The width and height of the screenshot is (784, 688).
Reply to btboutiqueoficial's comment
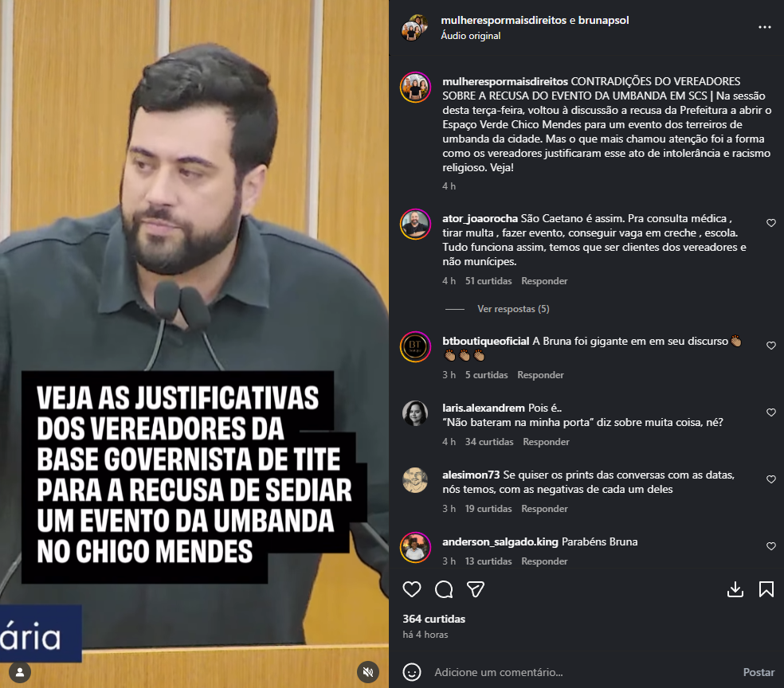[540, 375]
